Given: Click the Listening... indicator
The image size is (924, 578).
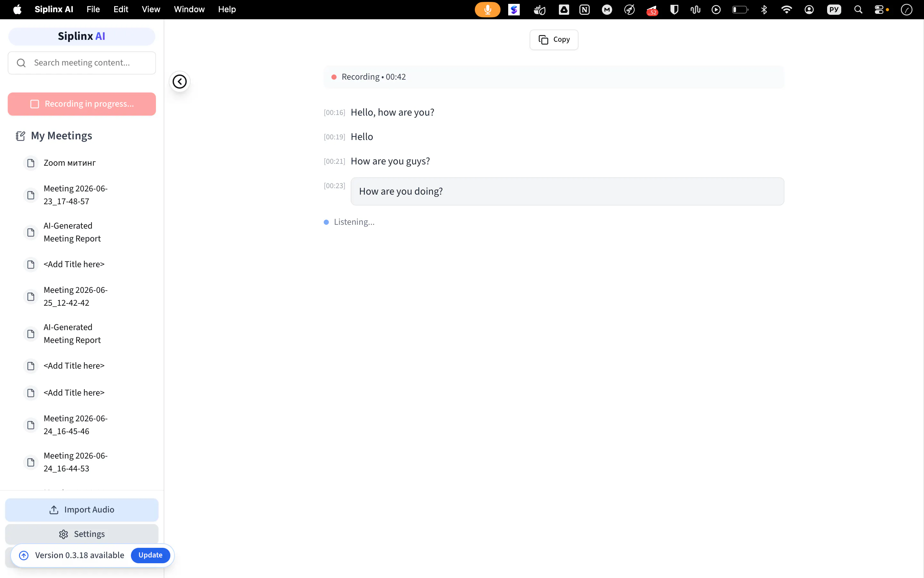Looking at the screenshot, I should (349, 222).
